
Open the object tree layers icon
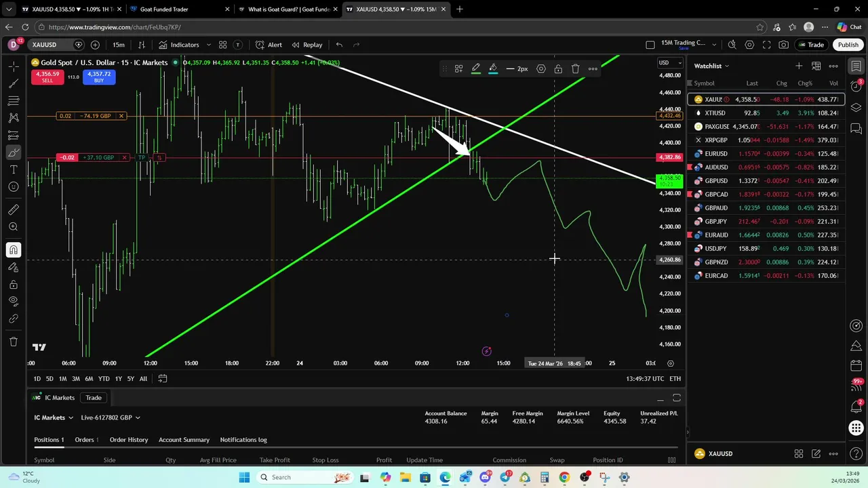856,107
